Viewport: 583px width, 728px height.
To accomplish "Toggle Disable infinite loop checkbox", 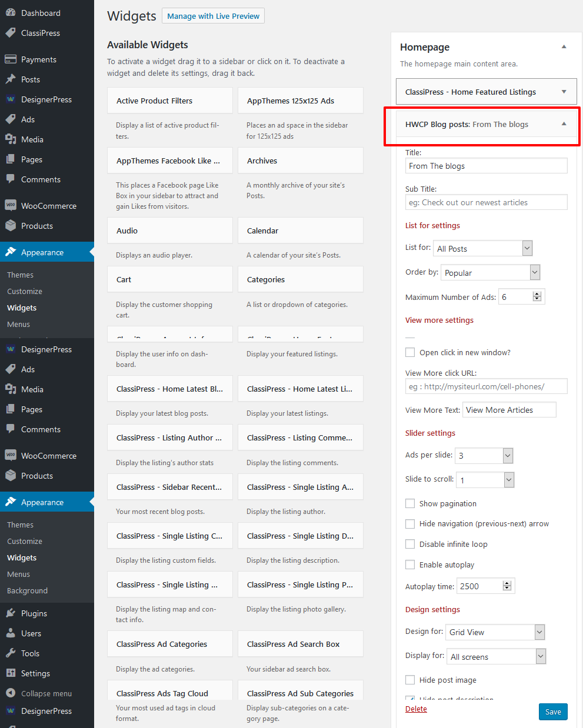I will pos(410,544).
